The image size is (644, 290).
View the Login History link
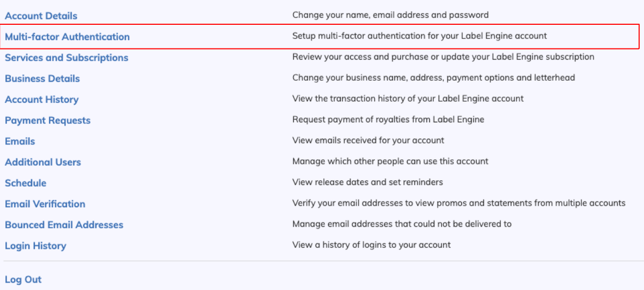[x=36, y=246]
